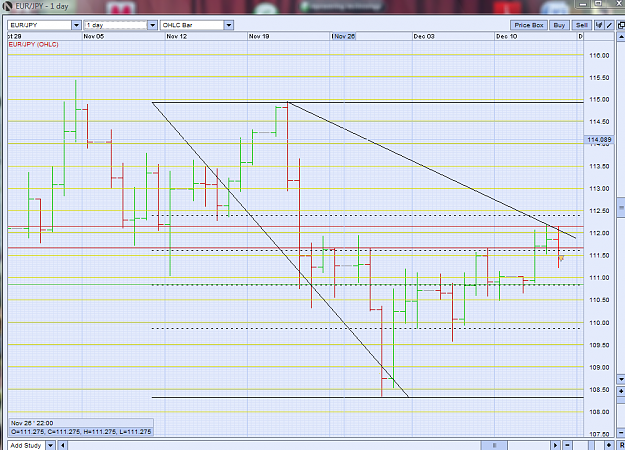Minimize the EUR/JPY chart window
The height and width of the screenshot is (450, 625).
click(x=583, y=4)
